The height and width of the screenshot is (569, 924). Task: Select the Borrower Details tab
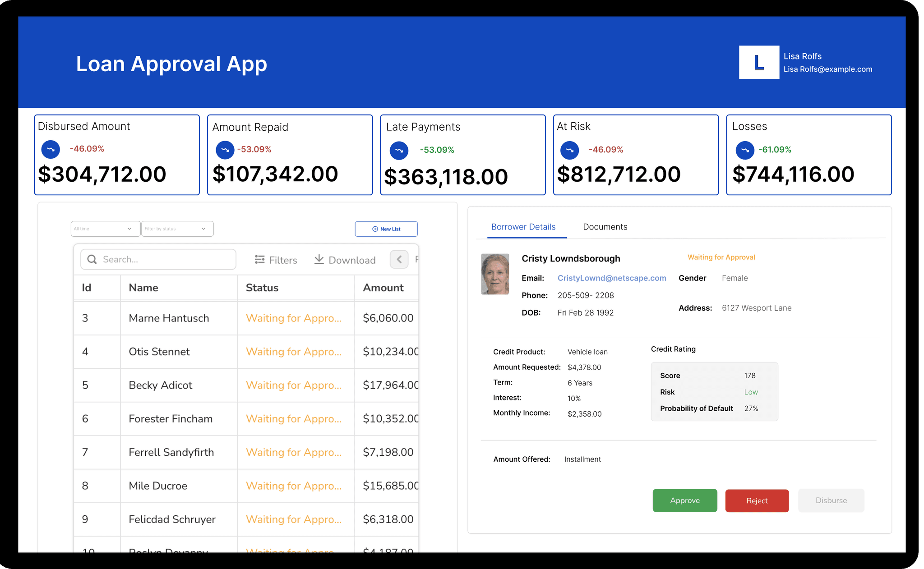click(x=523, y=227)
